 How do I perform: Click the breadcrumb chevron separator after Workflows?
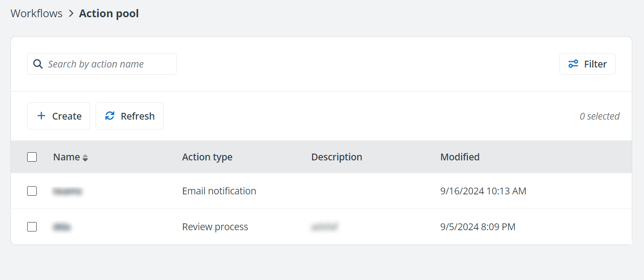(71, 14)
